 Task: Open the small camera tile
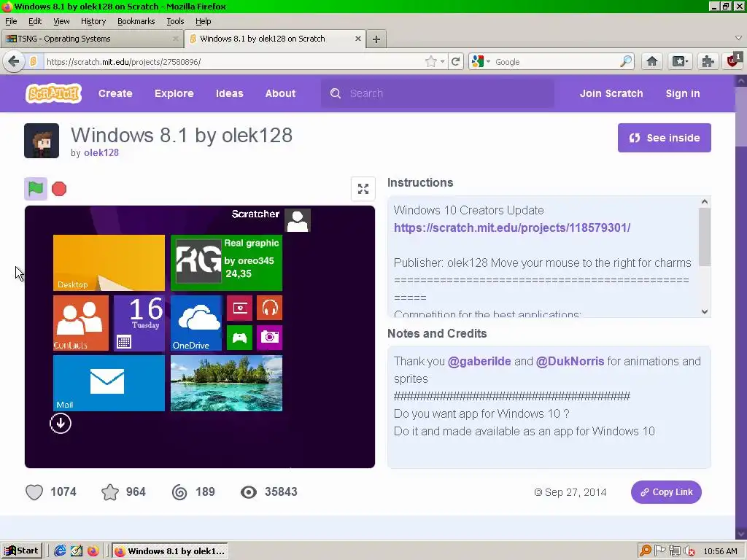click(x=270, y=338)
